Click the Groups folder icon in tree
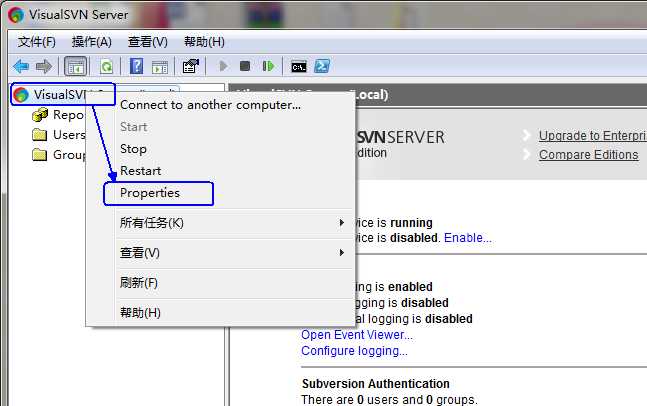Screen dimensions: 647x406 40,155
